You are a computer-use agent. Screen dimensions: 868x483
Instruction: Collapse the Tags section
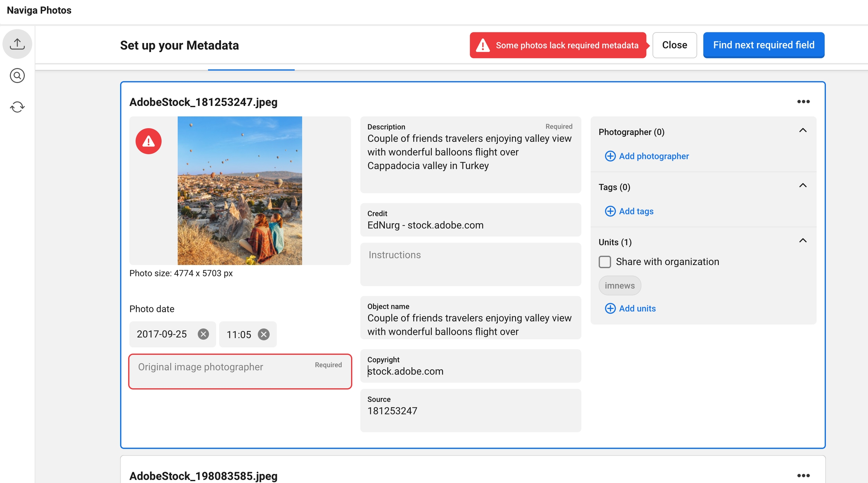803,186
